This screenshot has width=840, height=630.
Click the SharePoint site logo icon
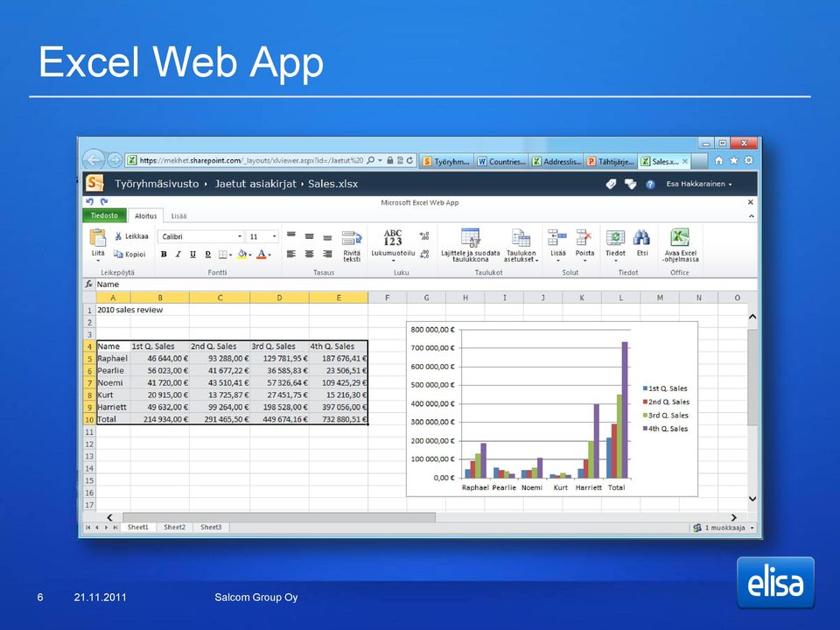[x=94, y=183]
